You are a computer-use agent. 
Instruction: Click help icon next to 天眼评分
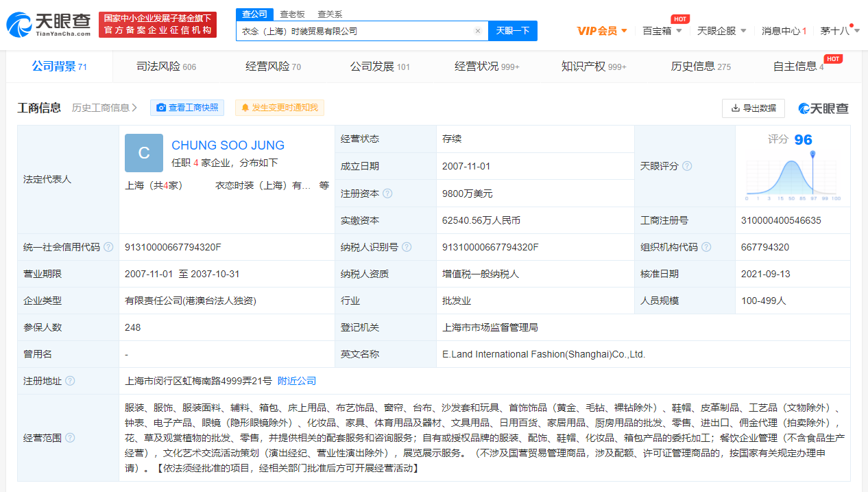(687, 166)
